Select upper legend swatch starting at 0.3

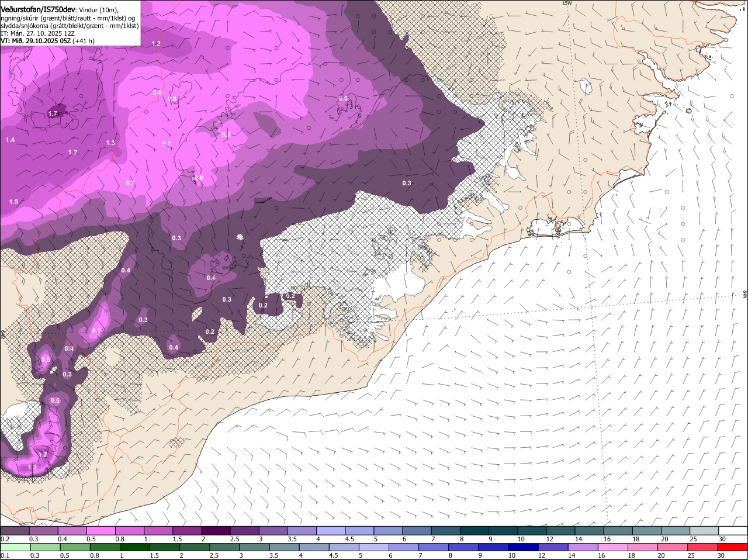(x=44, y=531)
